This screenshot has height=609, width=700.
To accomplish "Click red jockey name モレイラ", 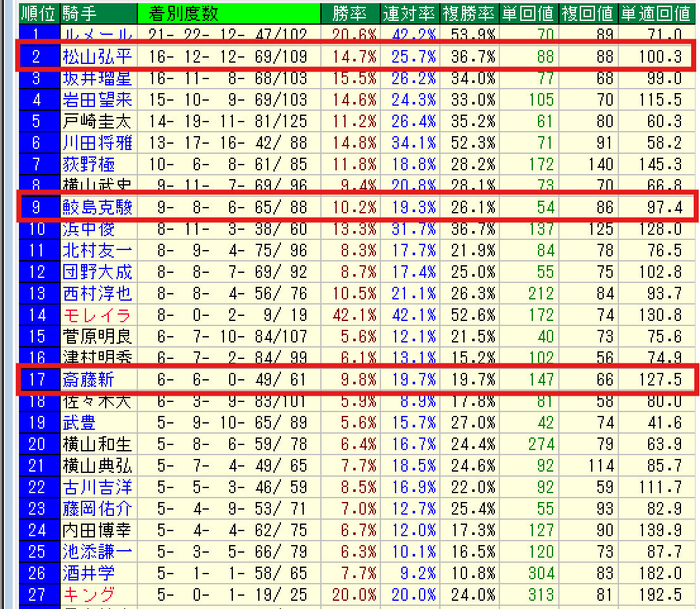I will pyautogui.click(x=97, y=315).
